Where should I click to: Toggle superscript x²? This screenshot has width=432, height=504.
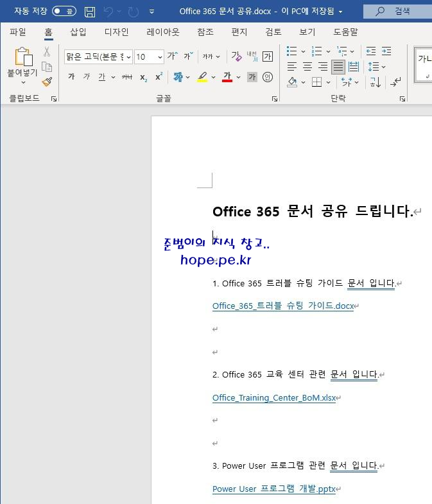click(x=159, y=77)
